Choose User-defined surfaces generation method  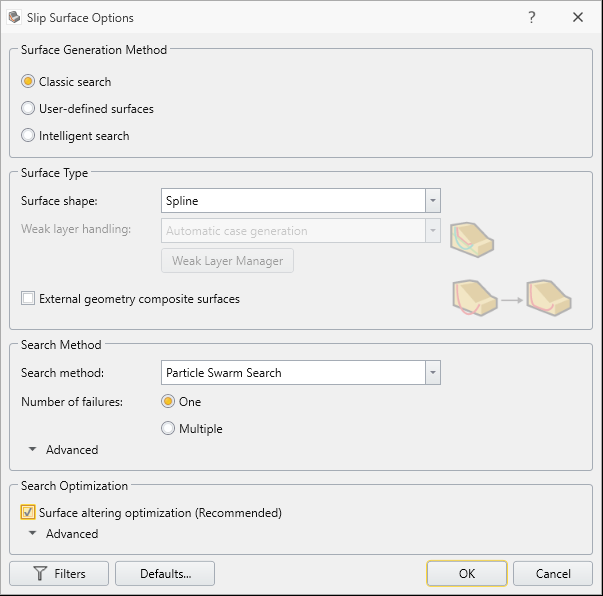point(28,108)
